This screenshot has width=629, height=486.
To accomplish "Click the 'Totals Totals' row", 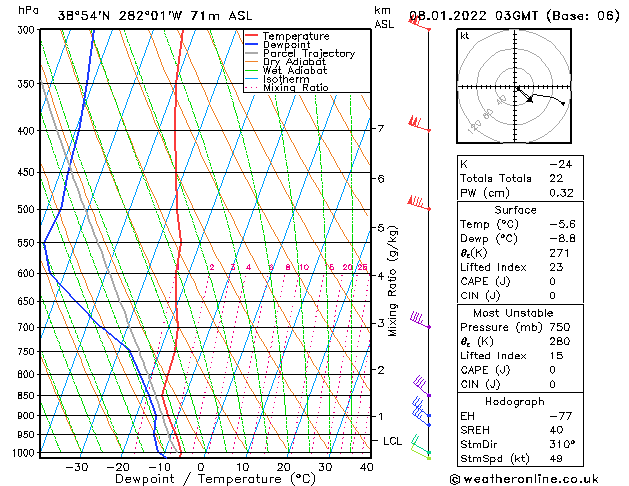I will point(520,178).
